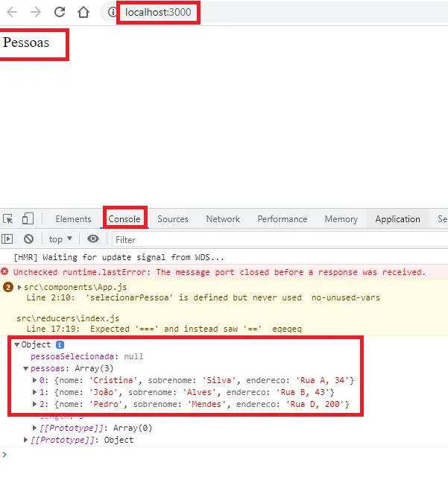This screenshot has height=483, width=448.
Task: Open the Memory tab
Action: pos(341,219)
